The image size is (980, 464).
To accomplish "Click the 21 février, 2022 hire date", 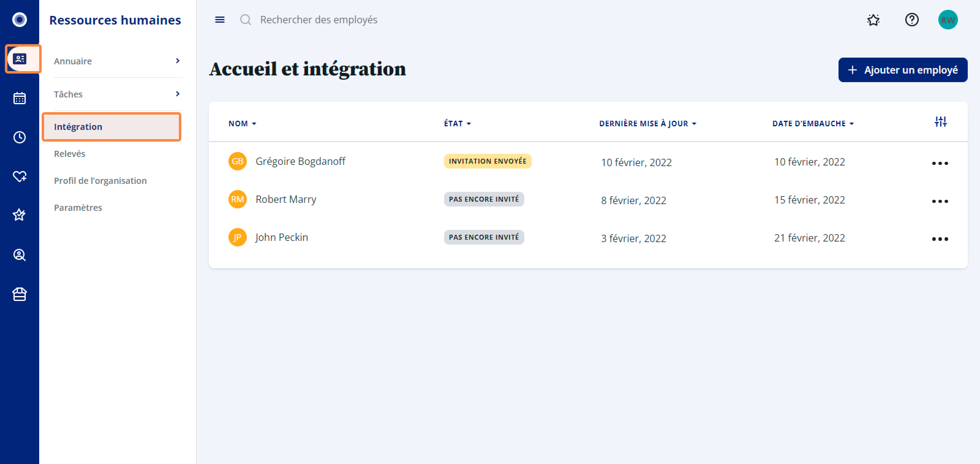I will 809,238.
